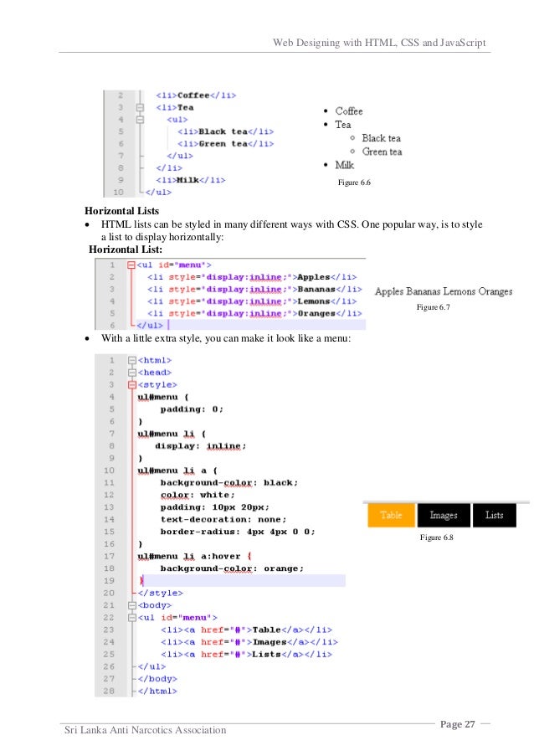Click the code line linking to Lists
The height and width of the screenshot is (756, 534).
point(246,654)
